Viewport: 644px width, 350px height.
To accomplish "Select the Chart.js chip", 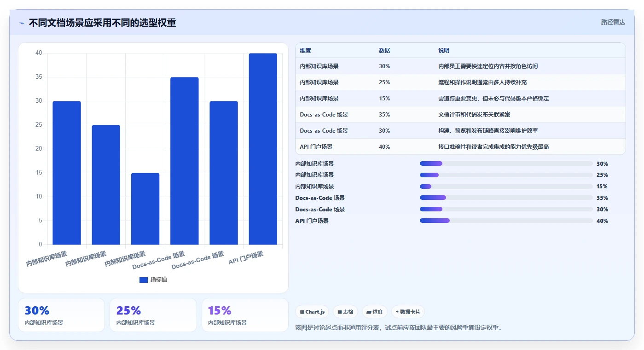I will click(312, 312).
